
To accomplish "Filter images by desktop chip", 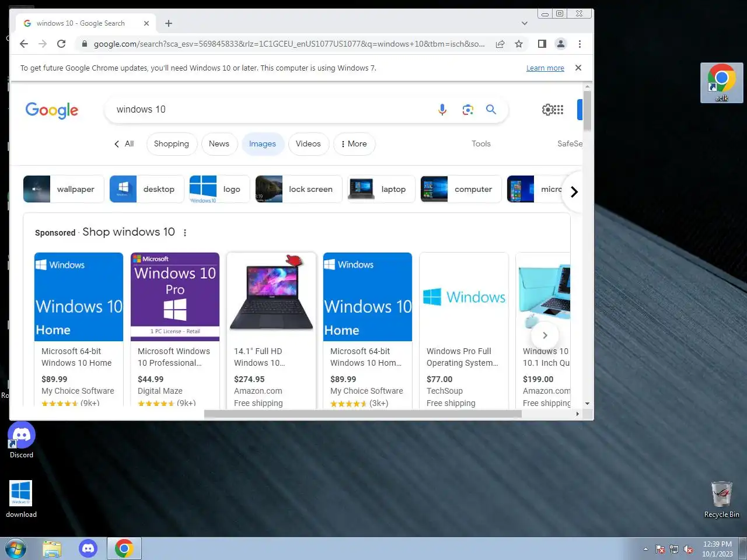I will [x=146, y=189].
